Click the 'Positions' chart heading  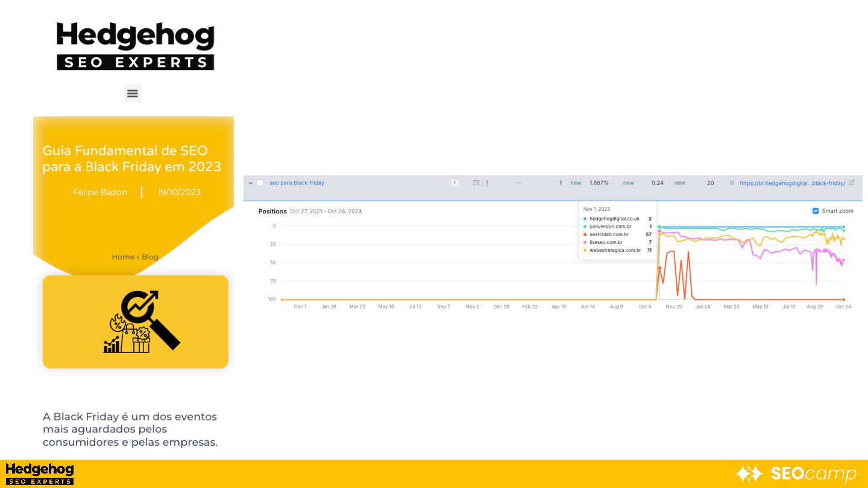click(x=272, y=211)
